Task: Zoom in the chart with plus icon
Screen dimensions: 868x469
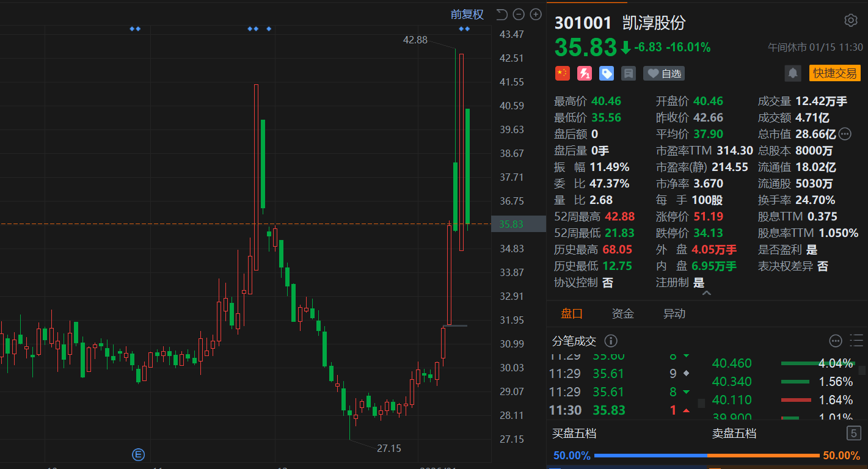Action: pyautogui.click(x=536, y=15)
